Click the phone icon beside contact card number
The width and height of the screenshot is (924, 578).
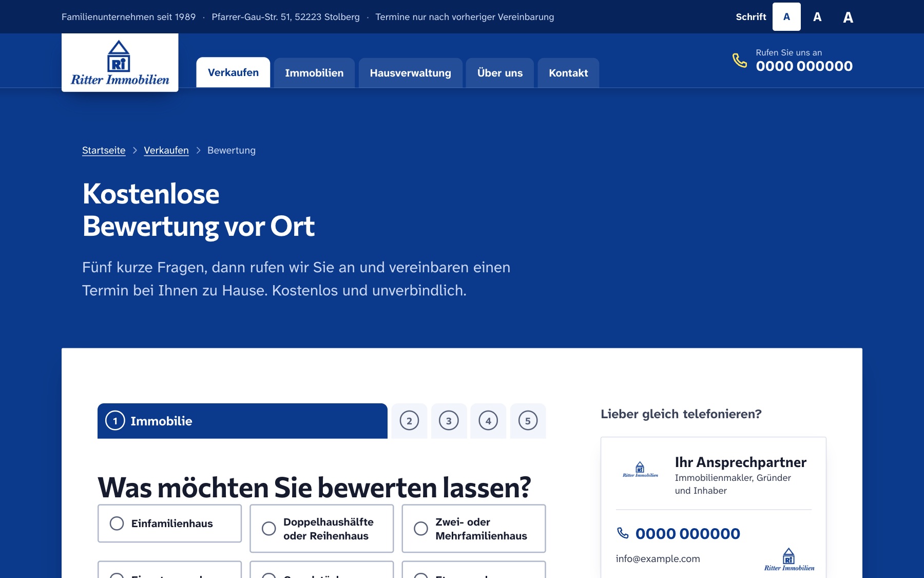coord(623,533)
